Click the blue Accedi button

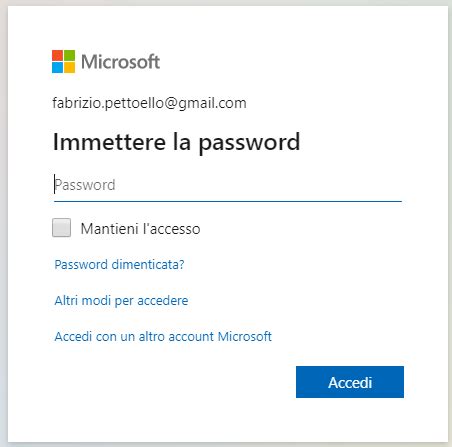click(350, 382)
